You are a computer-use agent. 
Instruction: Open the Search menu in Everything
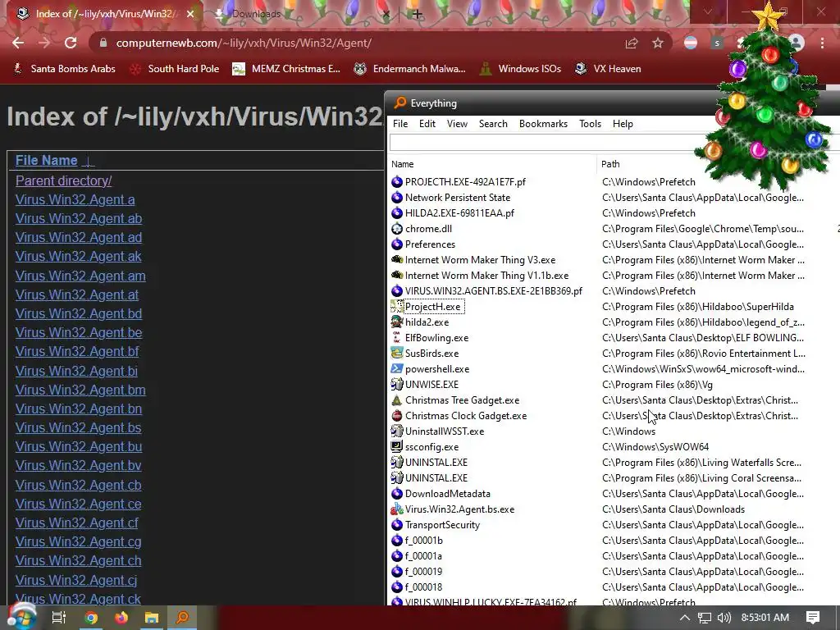pos(493,124)
